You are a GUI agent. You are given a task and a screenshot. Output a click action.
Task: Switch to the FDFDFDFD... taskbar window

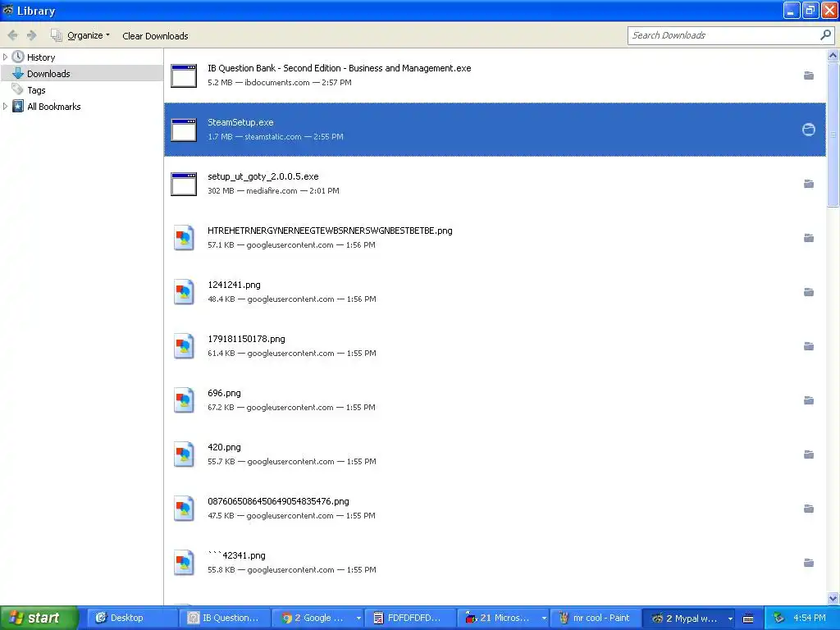pos(410,618)
